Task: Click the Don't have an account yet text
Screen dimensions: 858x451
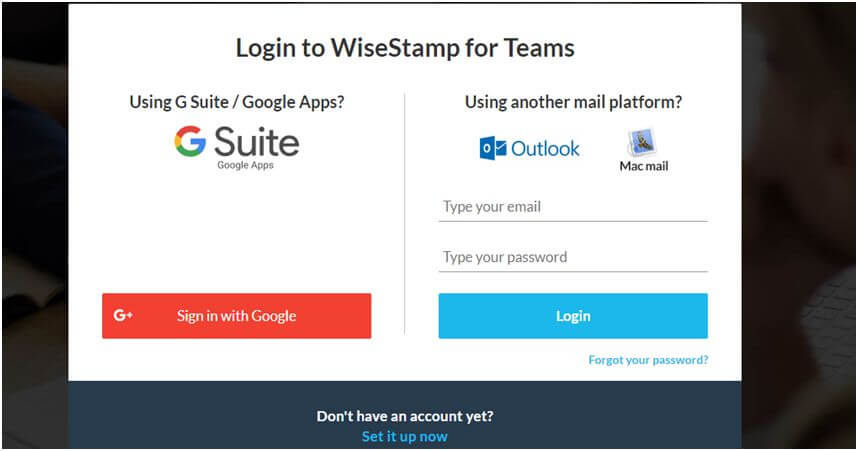Action: click(405, 416)
